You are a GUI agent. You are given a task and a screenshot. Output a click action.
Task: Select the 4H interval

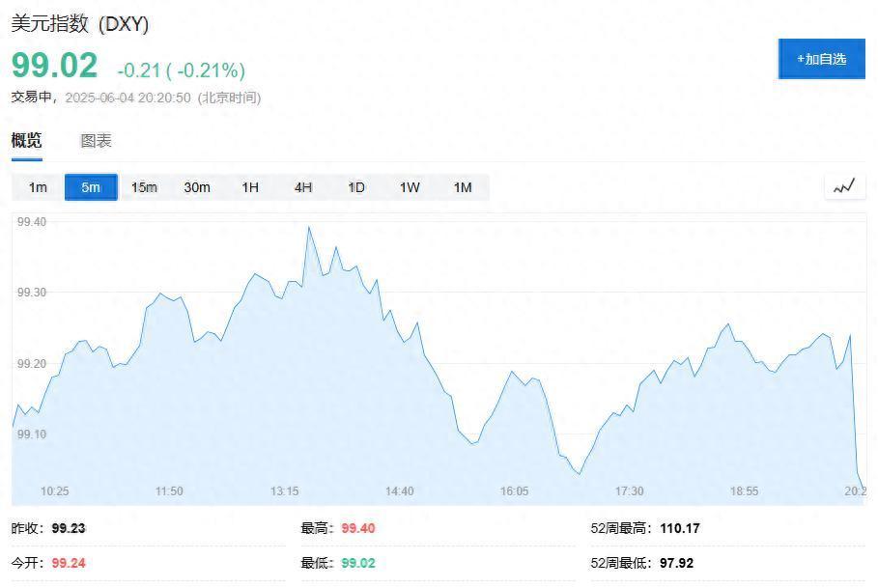point(303,187)
